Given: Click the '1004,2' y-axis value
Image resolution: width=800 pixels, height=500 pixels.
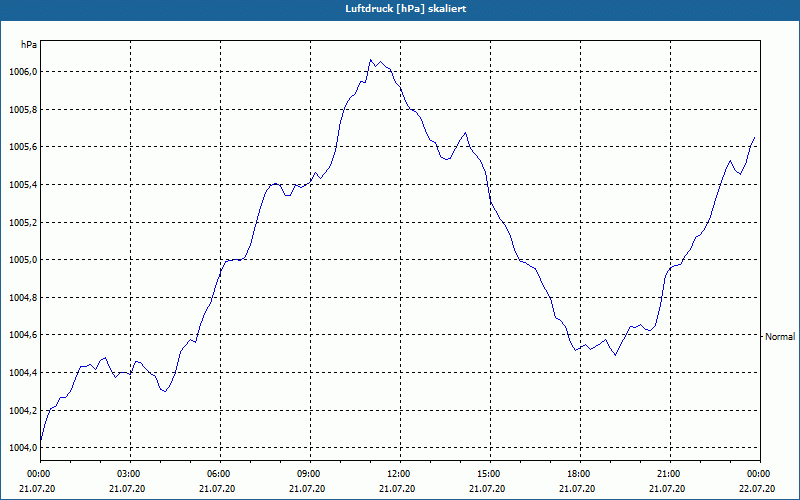Looking at the screenshot, I should (23, 410).
